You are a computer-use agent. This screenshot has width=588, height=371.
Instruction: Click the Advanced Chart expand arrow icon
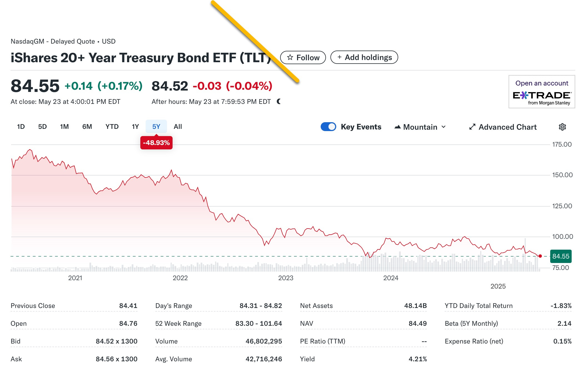coord(472,127)
